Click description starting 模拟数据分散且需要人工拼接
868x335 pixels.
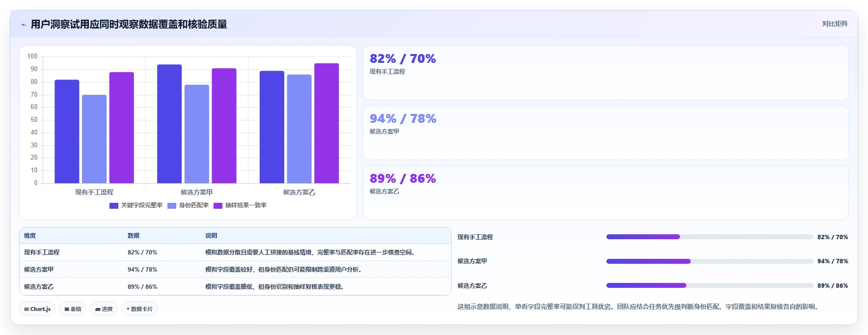click(311, 252)
